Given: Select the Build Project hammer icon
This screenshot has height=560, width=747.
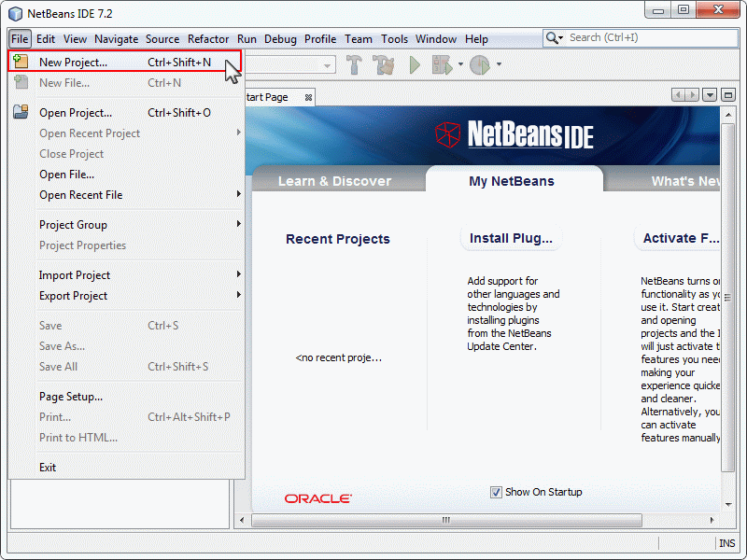Looking at the screenshot, I should click(x=356, y=65).
